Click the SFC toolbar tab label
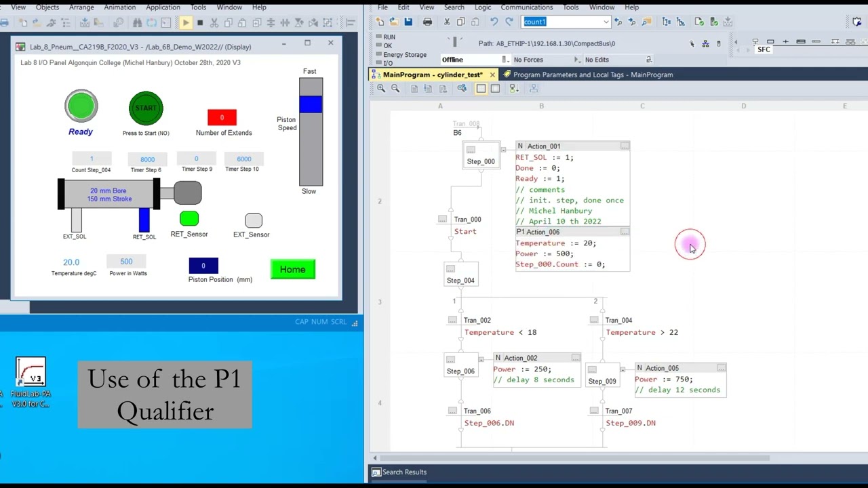868x488 pixels. (x=764, y=49)
